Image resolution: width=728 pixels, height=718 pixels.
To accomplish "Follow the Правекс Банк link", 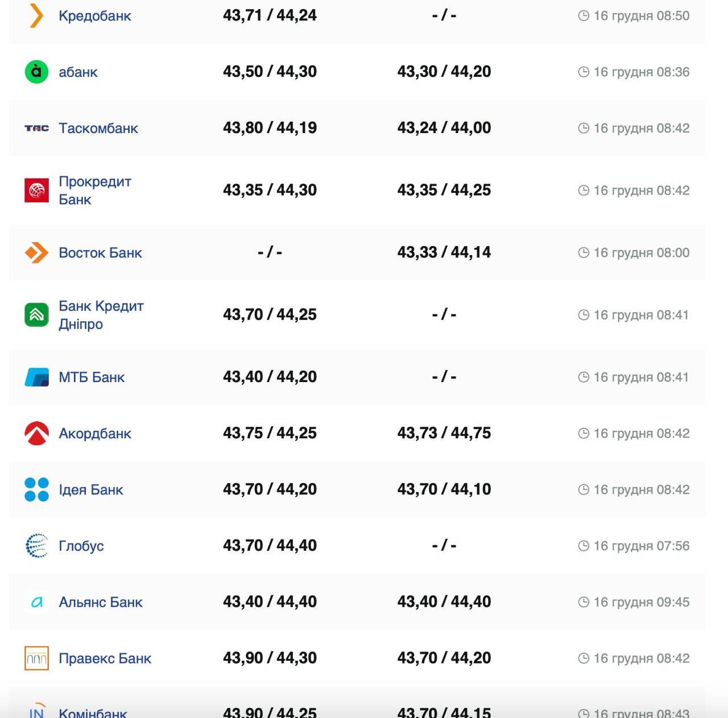I will point(105,659).
